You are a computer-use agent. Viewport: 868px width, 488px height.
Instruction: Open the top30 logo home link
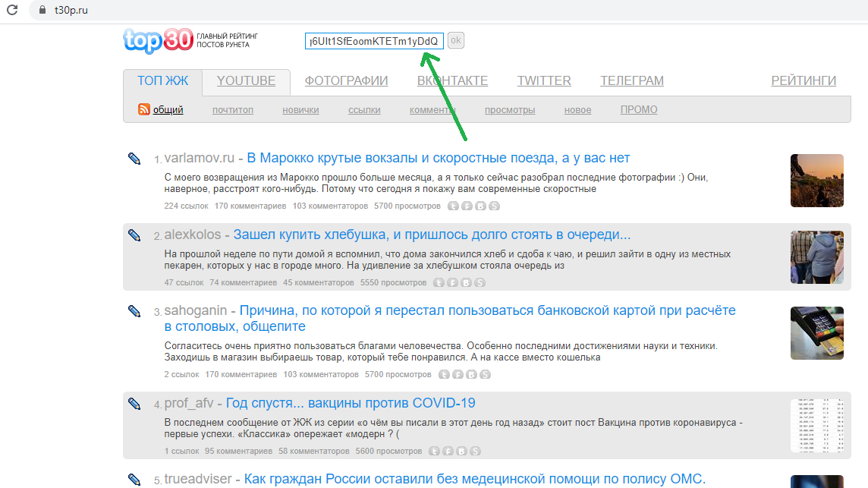point(159,40)
